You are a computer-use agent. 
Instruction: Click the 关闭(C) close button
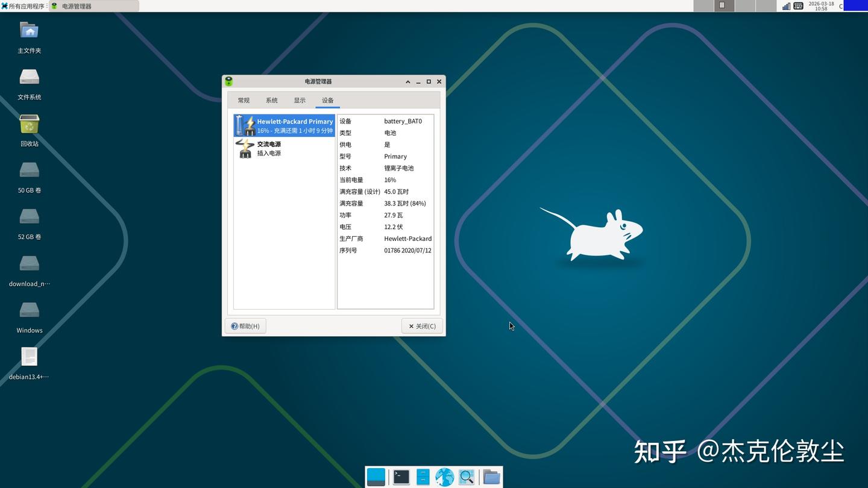(x=422, y=326)
